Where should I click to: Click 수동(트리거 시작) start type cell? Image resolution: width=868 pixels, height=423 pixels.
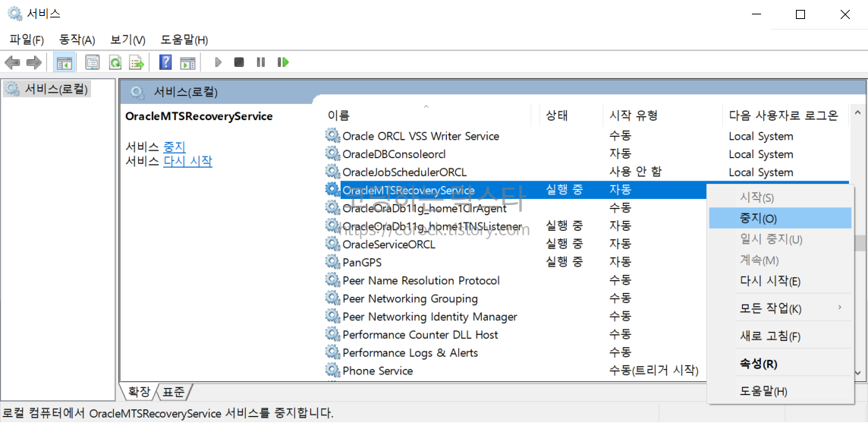click(x=654, y=371)
